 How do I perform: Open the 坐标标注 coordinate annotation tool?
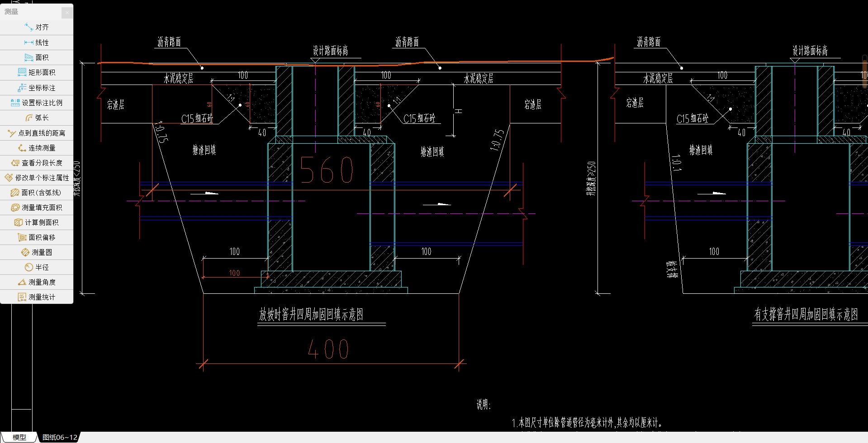pos(37,88)
